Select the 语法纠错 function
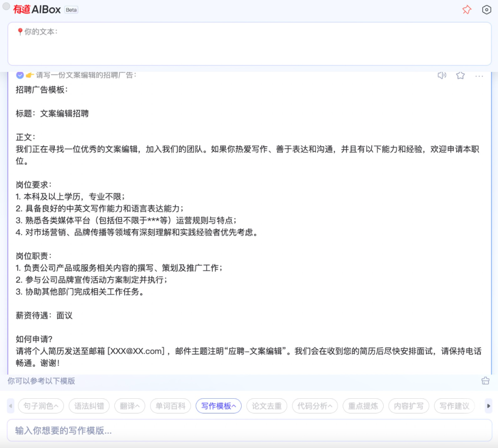 89,406
